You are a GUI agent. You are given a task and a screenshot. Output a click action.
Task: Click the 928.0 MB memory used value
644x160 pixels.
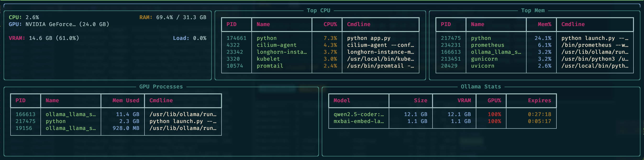126,128
